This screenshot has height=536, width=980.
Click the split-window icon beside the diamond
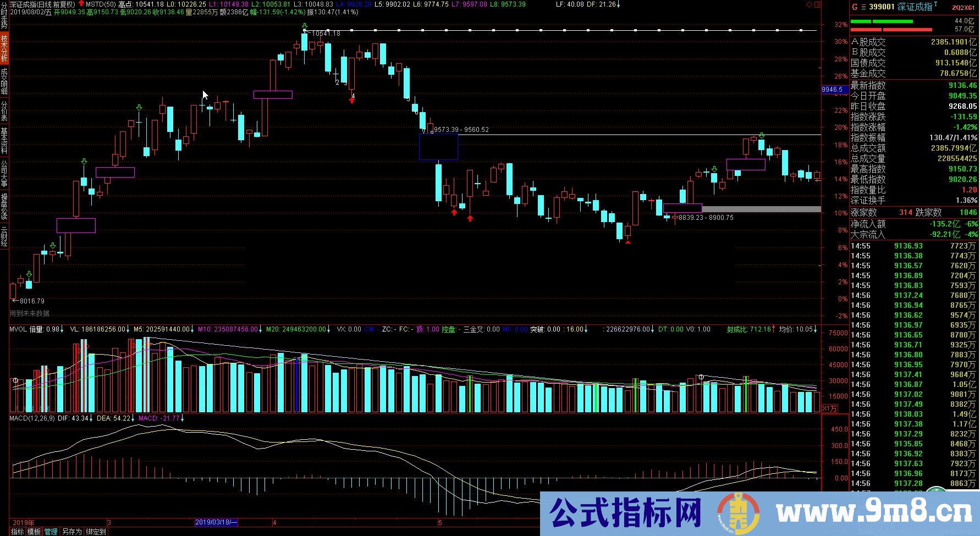point(817,4)
